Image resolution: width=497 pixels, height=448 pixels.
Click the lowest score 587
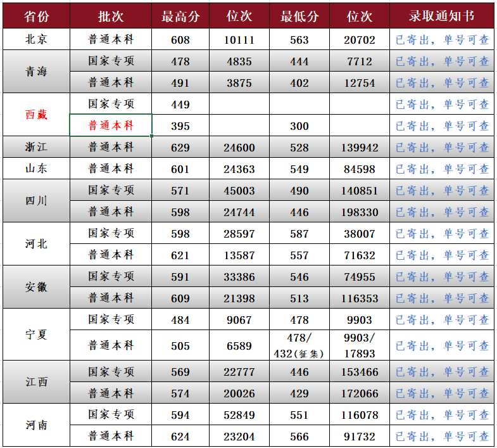299,234
